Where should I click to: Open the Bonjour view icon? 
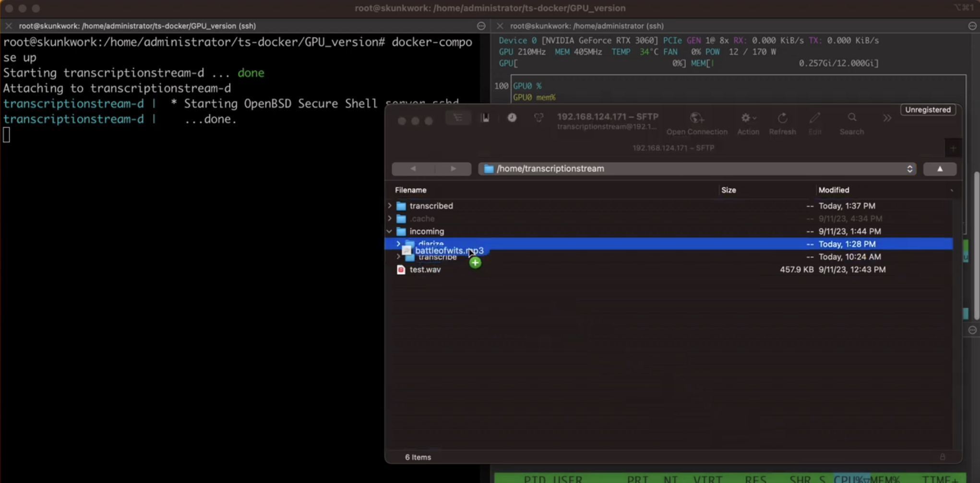click(538, 118)
